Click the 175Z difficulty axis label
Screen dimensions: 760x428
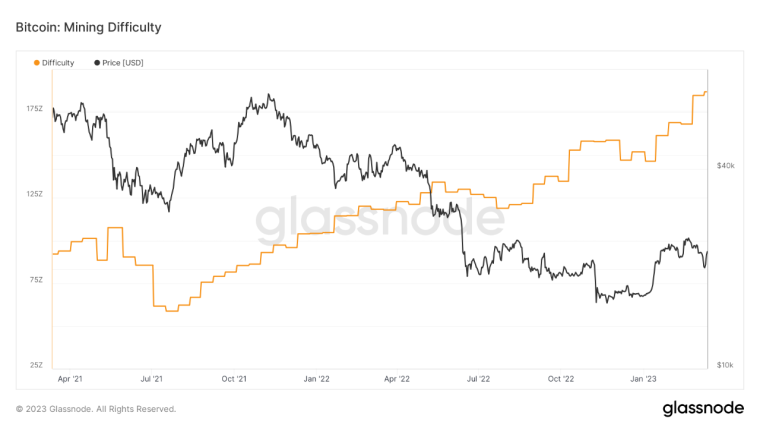click(x=34, y=108)
